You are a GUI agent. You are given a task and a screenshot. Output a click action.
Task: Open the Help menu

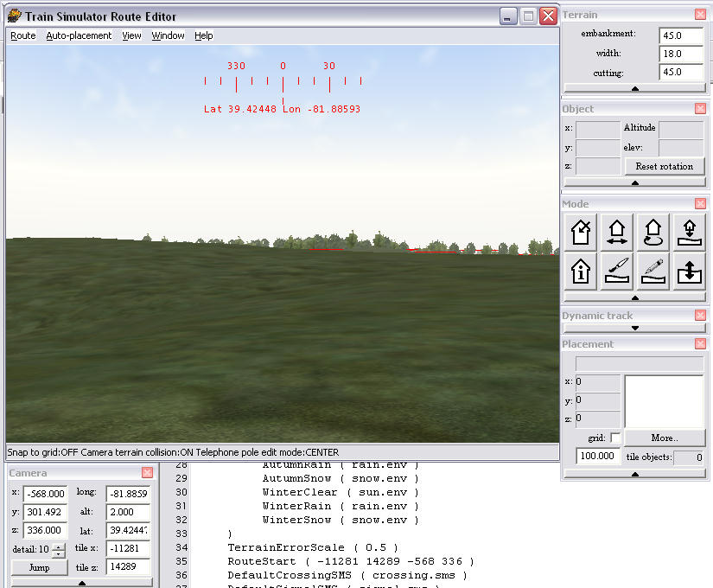[204, 35]
